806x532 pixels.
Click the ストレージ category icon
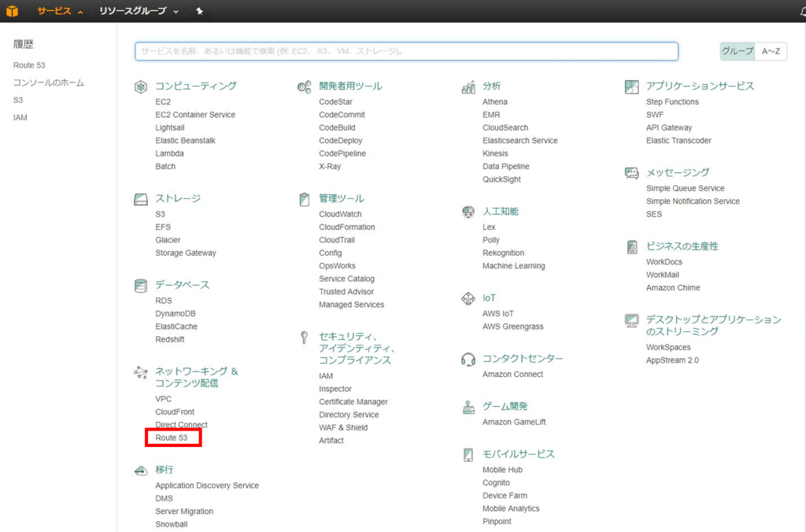click(x=141, y=199)
